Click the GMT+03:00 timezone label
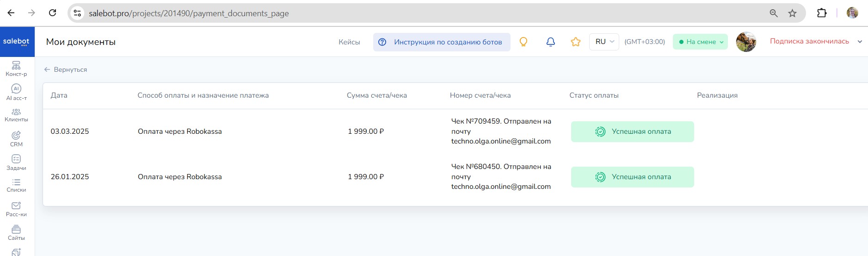 click(x=645, y=42)
